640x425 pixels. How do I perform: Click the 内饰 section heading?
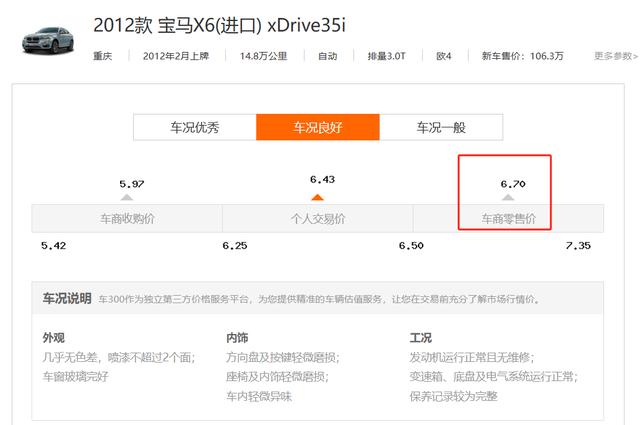[x=237, y=338]
